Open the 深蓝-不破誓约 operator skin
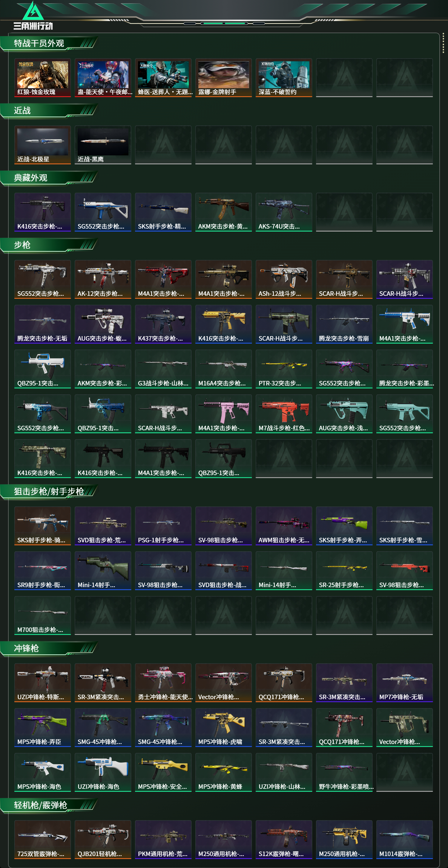 coord(284,77)
